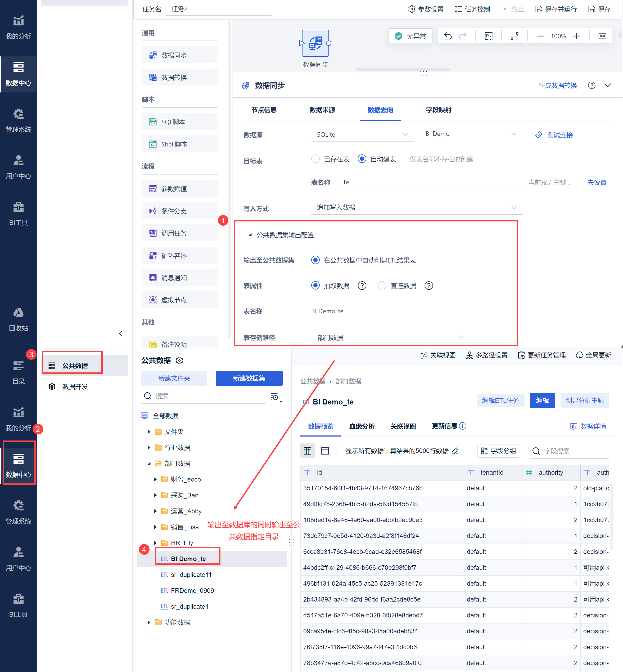Open the keyboard shortcuts icon
Screen dimensions: 623x672
602,36
